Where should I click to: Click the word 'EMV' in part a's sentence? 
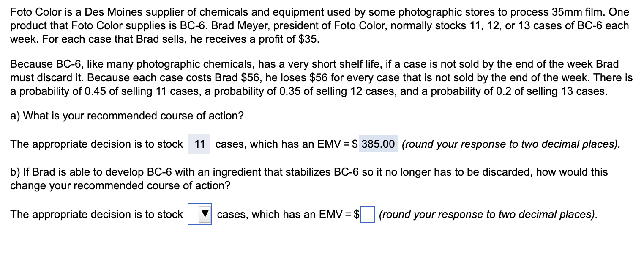(330, 144)
